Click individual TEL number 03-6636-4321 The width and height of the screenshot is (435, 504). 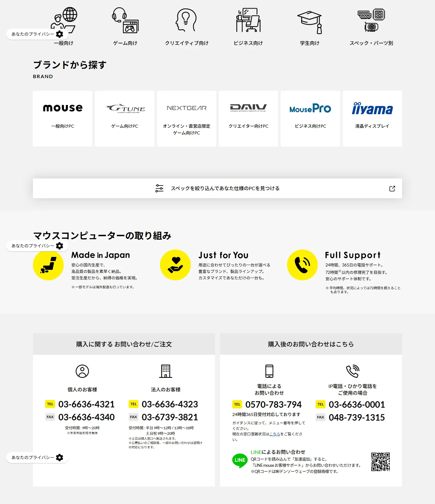(86, 404)
